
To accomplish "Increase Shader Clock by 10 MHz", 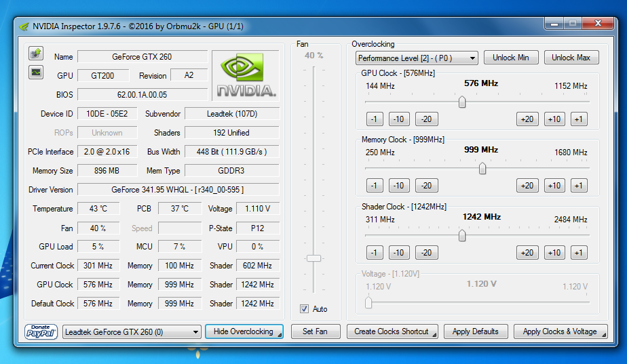I will click(x=554, y=253).
